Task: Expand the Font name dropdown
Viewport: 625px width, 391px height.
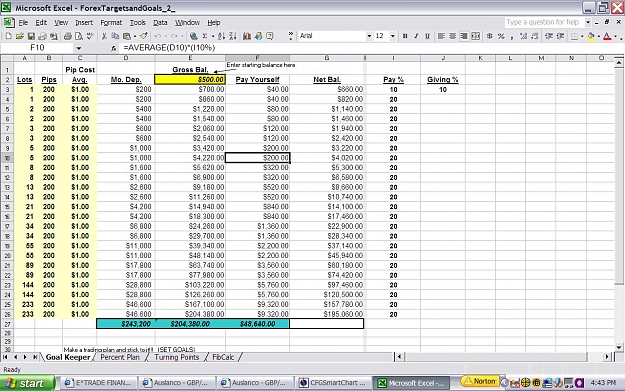Action: (369, 36)
